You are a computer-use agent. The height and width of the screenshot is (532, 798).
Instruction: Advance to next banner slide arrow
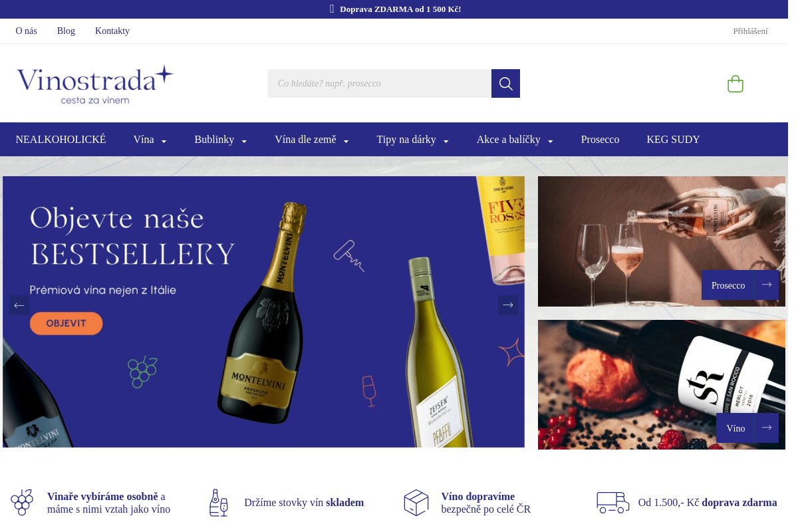[x=508, y=305]
